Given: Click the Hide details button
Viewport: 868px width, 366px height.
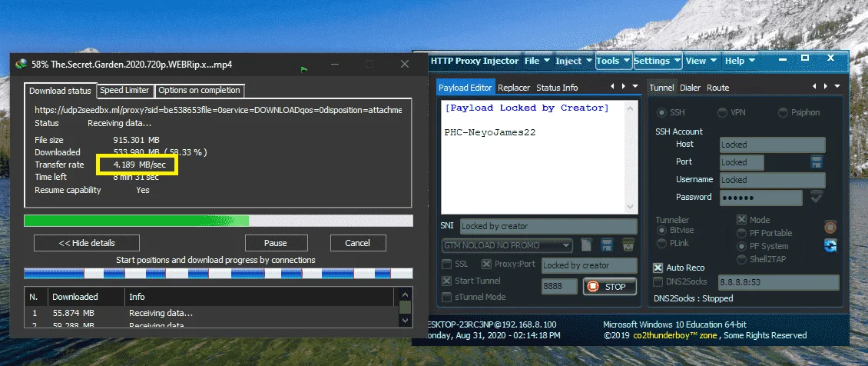Looking at the screenshot, I should (x=86, y=242).
